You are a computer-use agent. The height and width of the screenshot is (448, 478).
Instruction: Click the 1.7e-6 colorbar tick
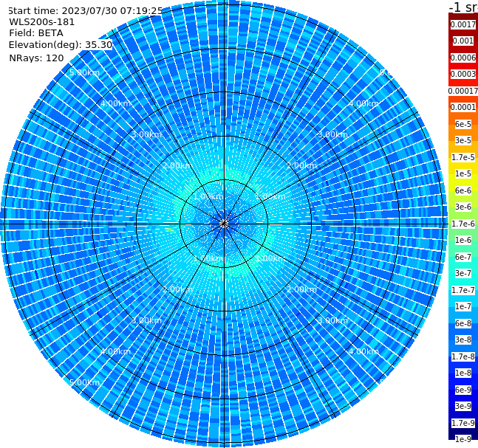click(463, 224)
